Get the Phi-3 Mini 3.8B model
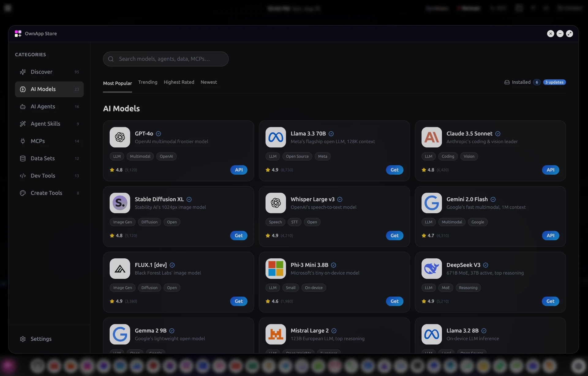 [x=394, y=301]
